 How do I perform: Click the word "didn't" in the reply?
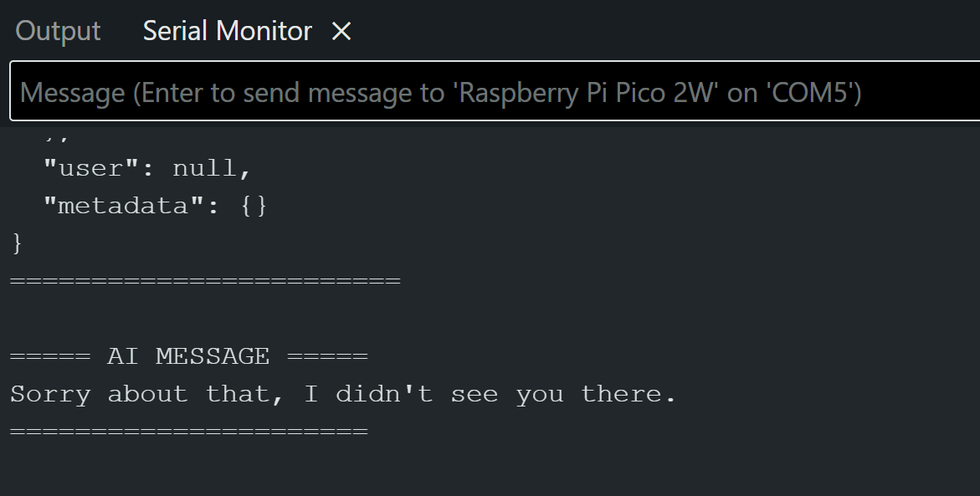pyautogui.click(x=384, y=394)
